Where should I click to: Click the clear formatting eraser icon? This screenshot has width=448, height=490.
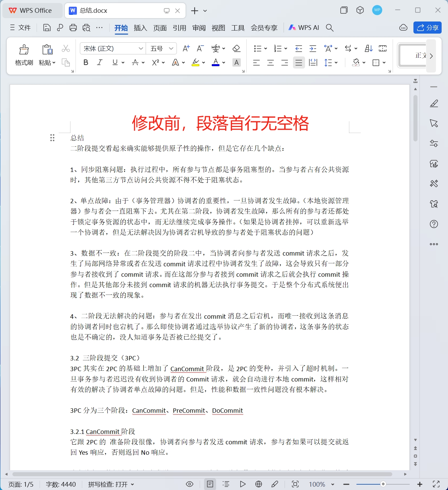click(x=236, y=48)
